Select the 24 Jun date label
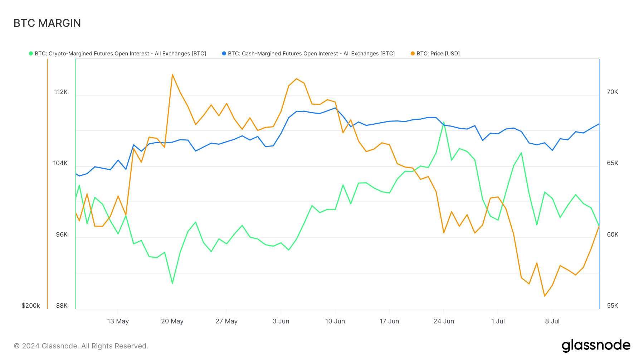 (x=444, y=321)
